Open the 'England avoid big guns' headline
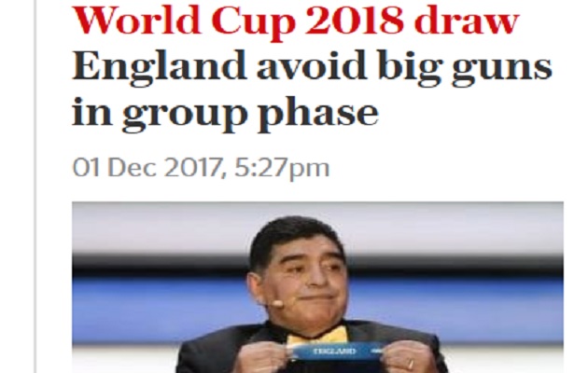This screenshot has width=588, height=373. click(x=312, y=90)
